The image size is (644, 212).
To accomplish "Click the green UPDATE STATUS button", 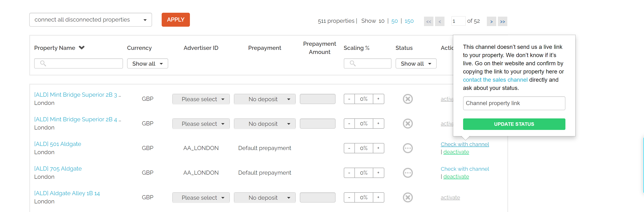I will [x=514, y=124].
